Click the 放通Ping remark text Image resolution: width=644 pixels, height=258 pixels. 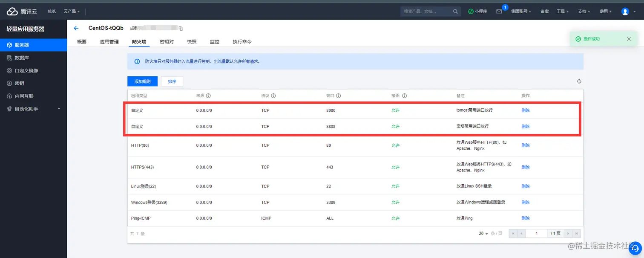click(464, 218)
